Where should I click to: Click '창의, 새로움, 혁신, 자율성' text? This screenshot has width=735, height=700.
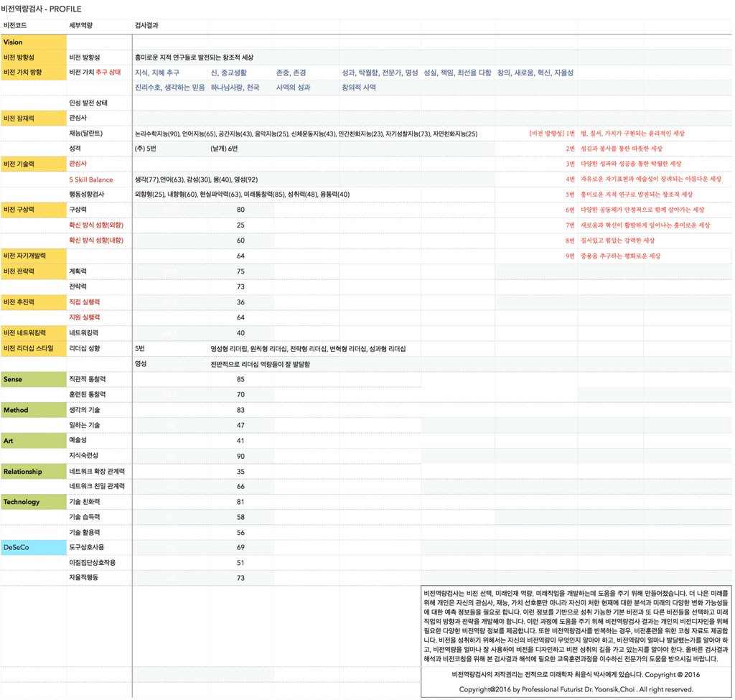(535, 73)
